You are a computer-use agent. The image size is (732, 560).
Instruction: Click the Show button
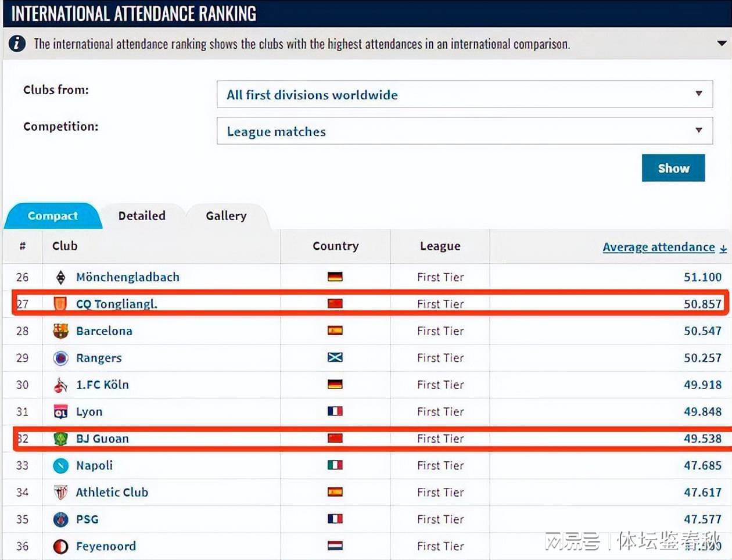(673, 168)
